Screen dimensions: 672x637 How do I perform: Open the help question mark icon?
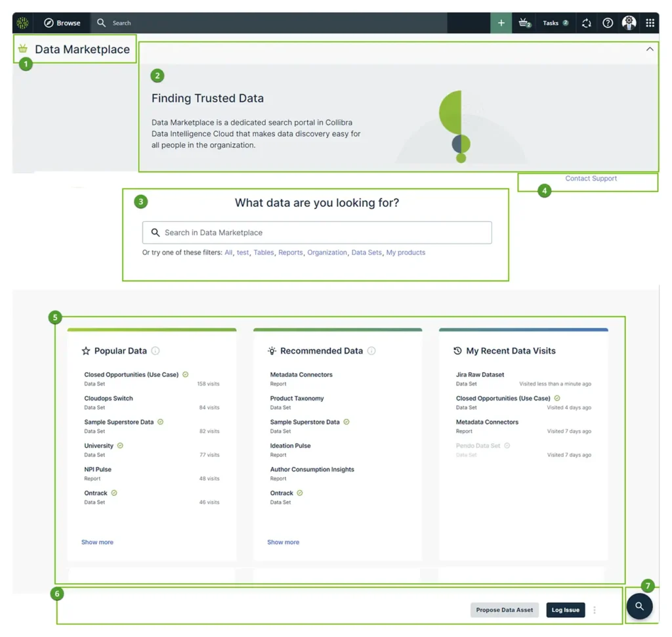pyautogui.click(x=608, y=23)
